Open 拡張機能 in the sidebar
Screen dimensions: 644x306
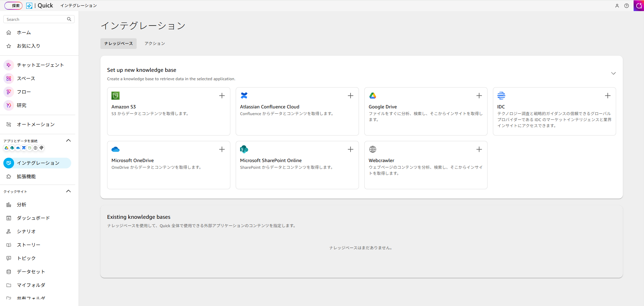click(26, 176)
